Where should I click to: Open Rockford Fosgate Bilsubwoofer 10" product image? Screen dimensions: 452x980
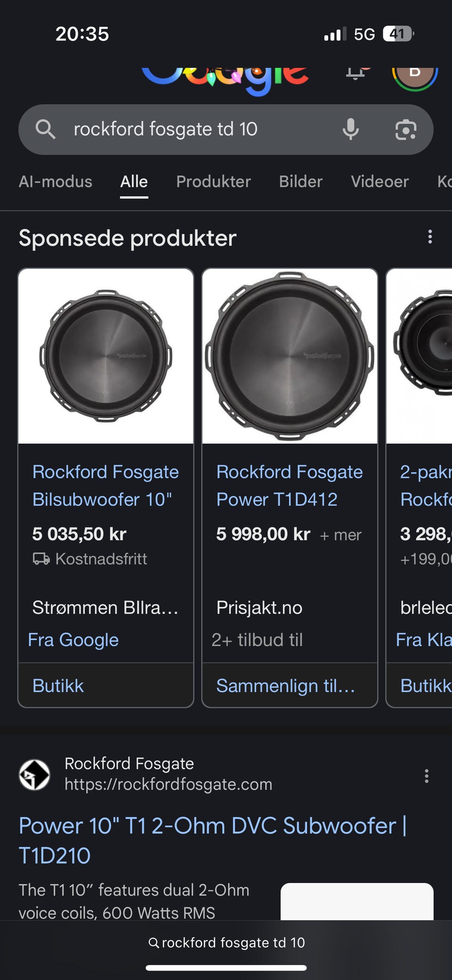[106, 356]
